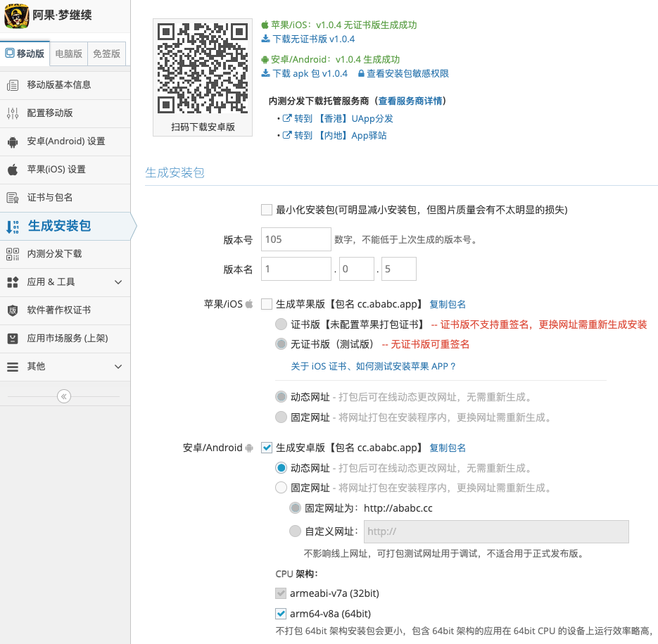Click the Apple logo icon in sidebar
The height and width of the screenshot is (644, 658).
point(13,170)
